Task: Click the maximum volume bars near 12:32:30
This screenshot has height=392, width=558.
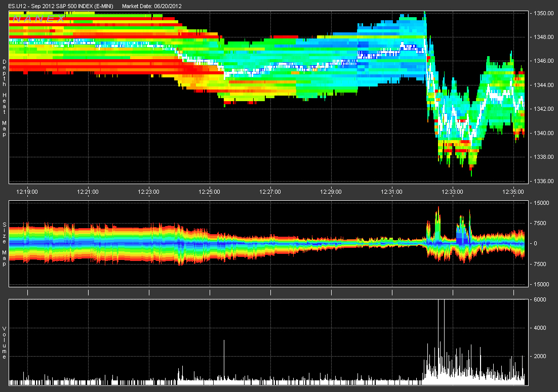Action: pos(441,341)
